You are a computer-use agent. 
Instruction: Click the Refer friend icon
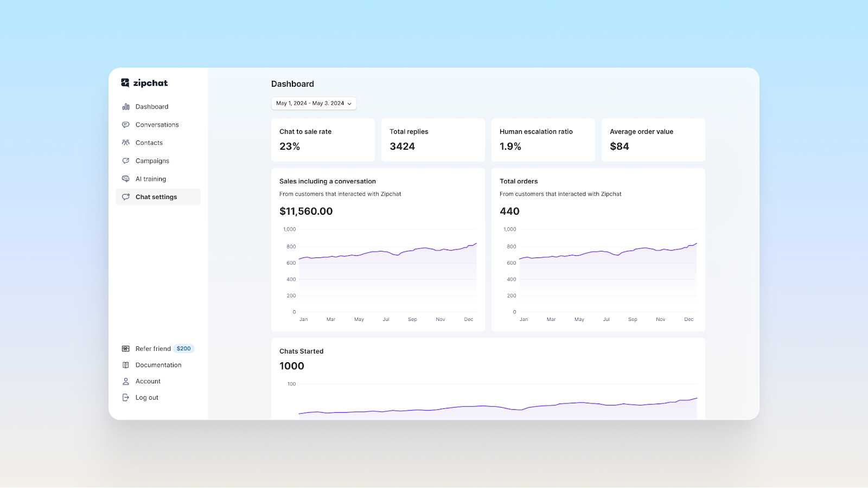(126, 348)
